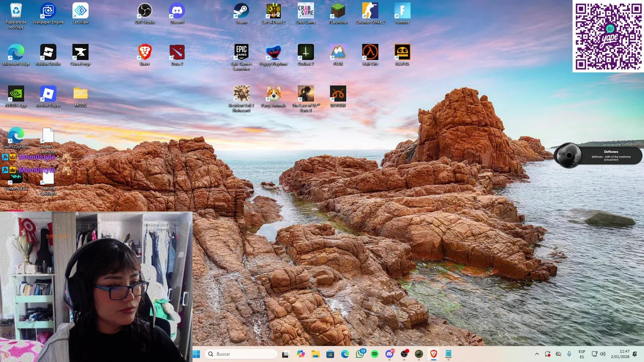Open OBS Studio desktop shortcut

point(145,14)
